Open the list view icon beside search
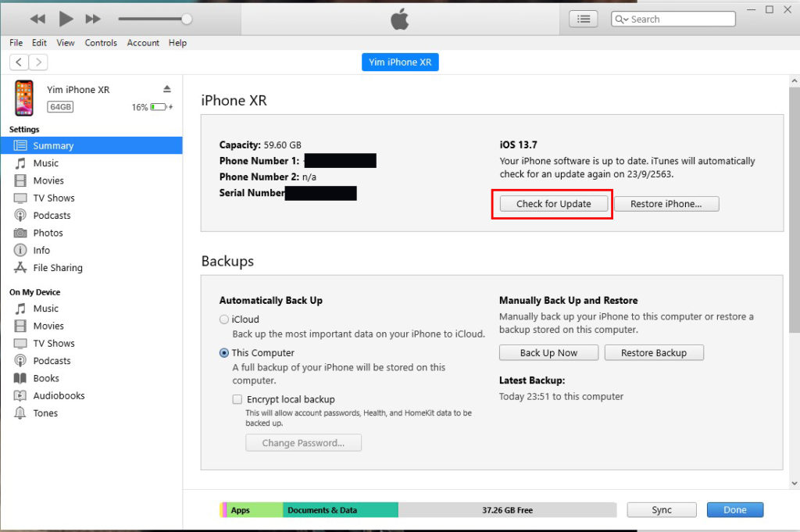800x532 pixels. tap(584, 19)
